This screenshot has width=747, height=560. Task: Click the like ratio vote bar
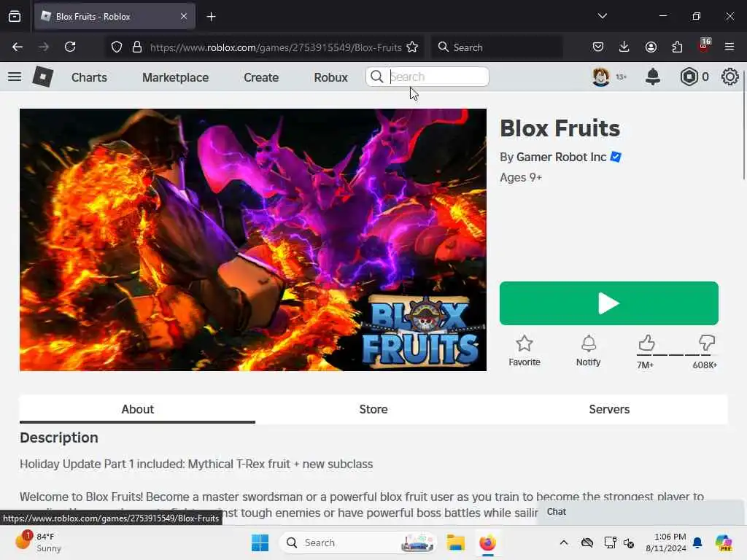pos(676,355)
